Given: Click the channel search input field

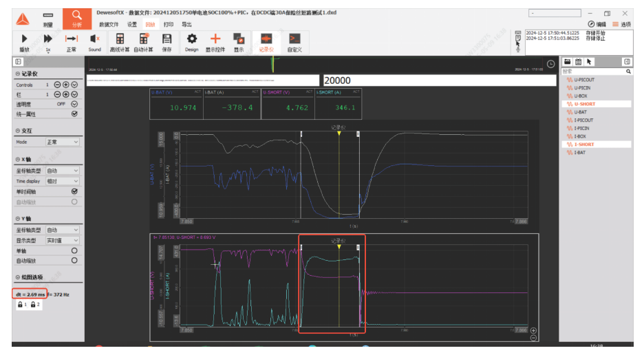Looking at the screenshot, I should (593, 72).
